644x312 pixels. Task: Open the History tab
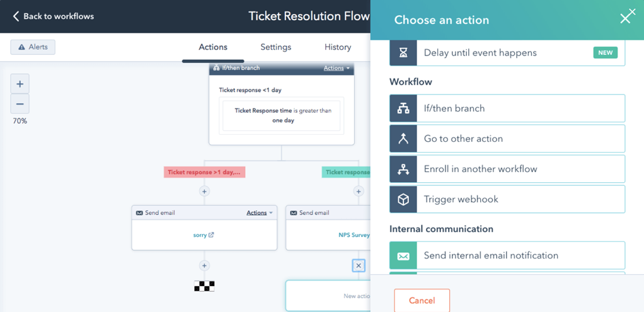coord(338,47)
